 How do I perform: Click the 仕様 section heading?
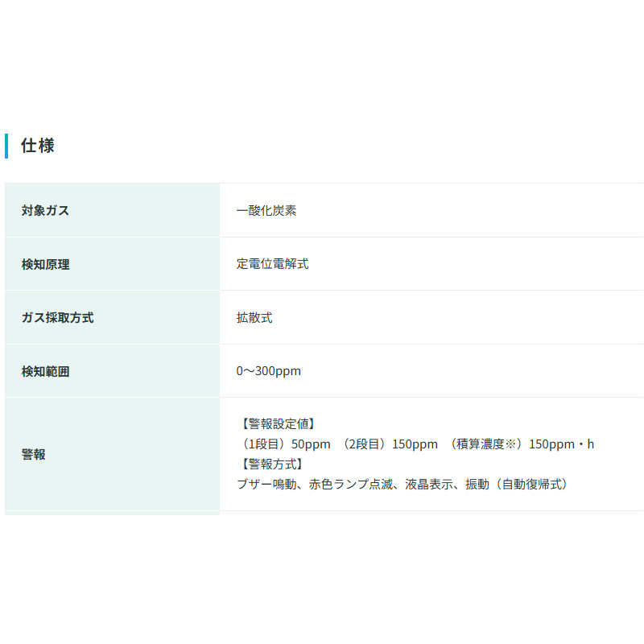click(x=37, y=146)
